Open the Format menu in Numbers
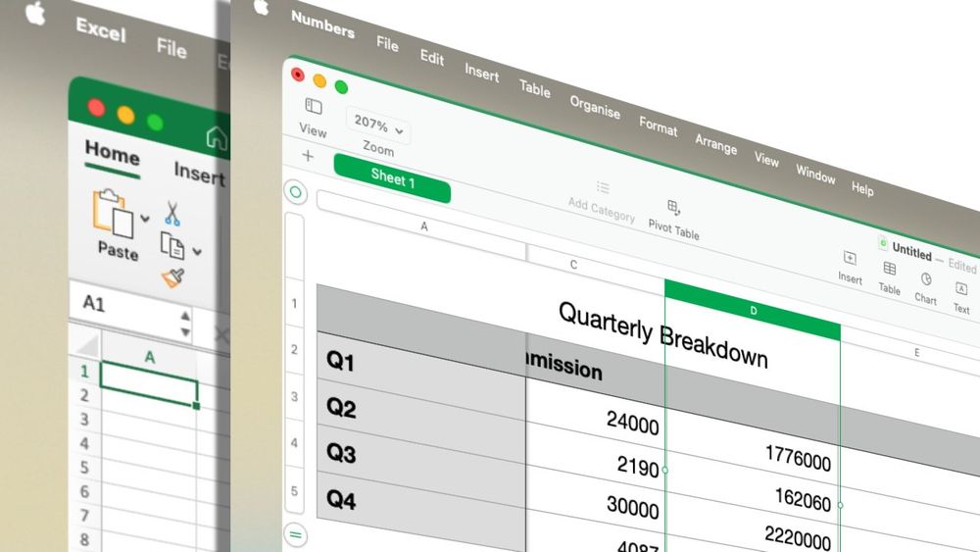The height and width of the screenshot is (552, 980). click(x=659, y=125)
